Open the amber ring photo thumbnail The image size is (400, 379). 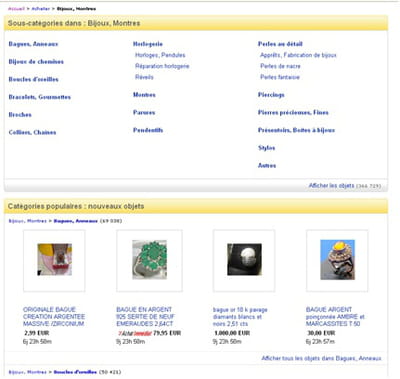[x=337, y=260]
